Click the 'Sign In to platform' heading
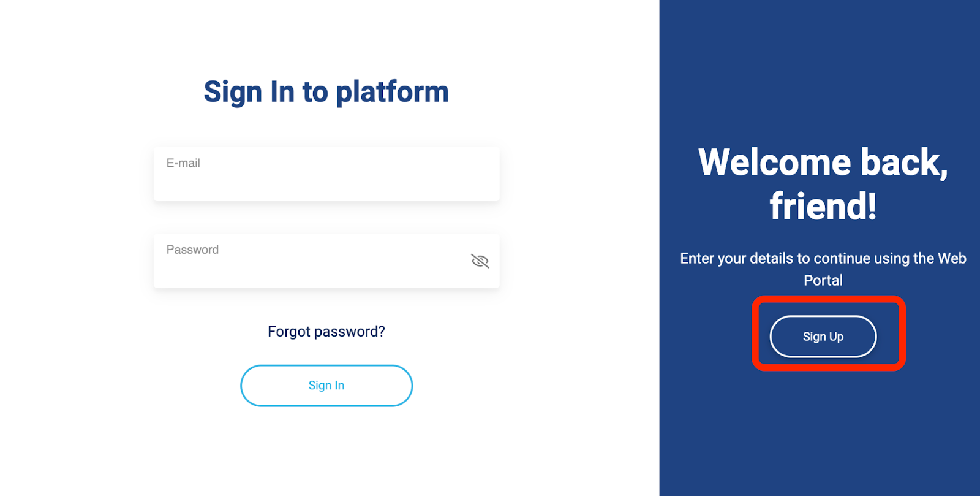Image resolution: width=980 pixels, height=496 pixels. coord(326,92)
